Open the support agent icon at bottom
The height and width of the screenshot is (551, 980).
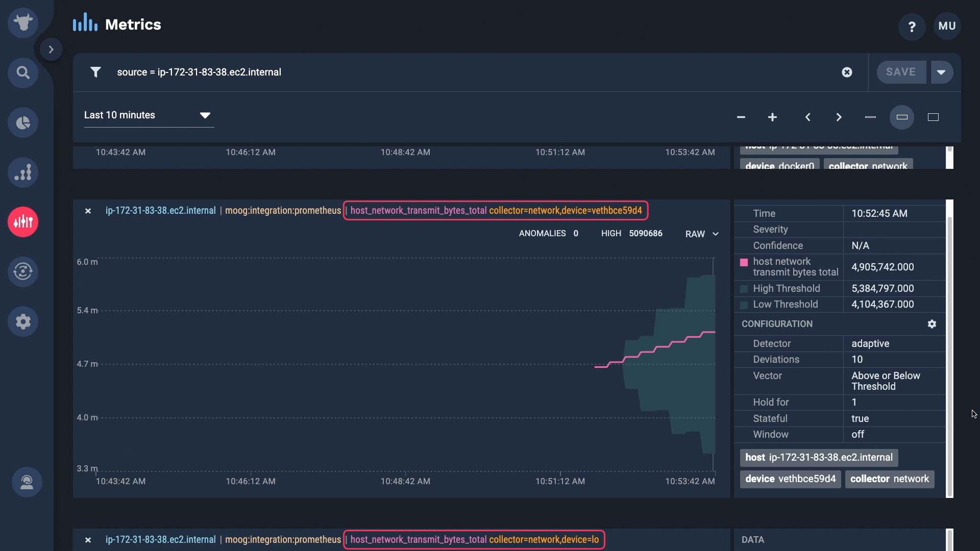tap(27, 482)
